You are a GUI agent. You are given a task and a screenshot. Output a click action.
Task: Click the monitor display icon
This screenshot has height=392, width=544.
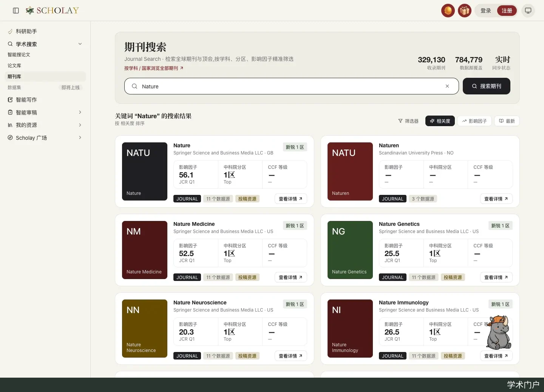point(528,11)
